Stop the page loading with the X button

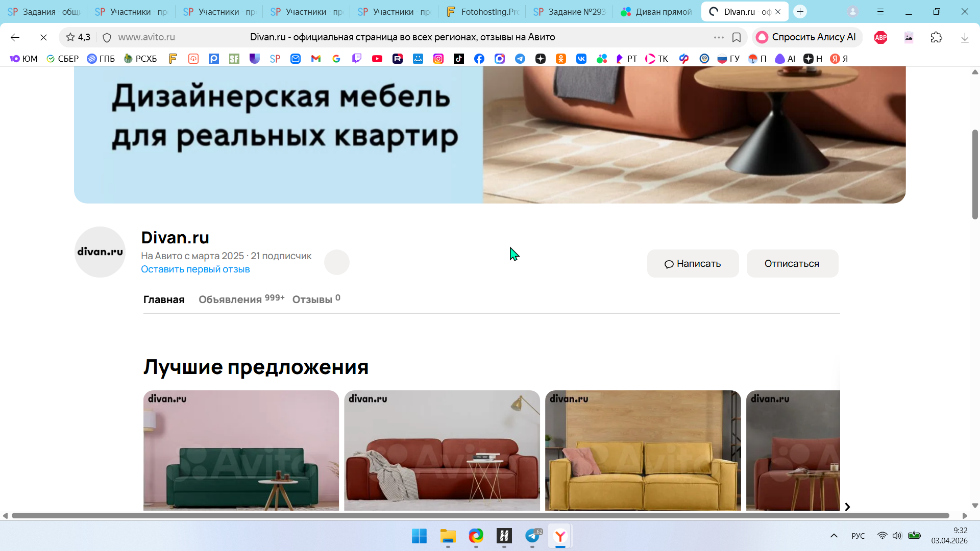[43, 37]
